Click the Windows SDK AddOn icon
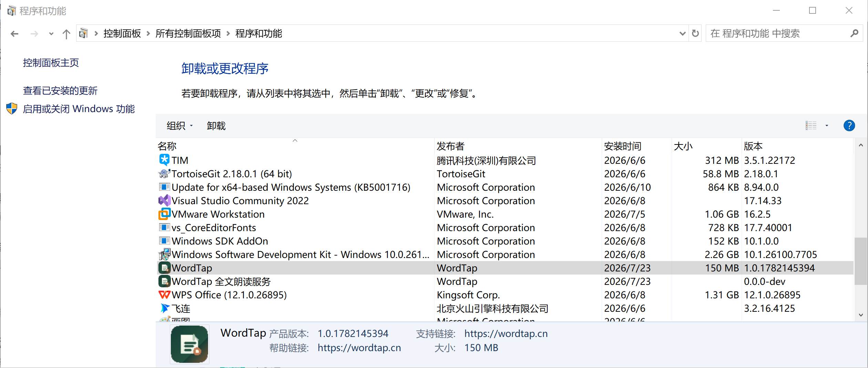This screenshot has height=368, width=868. (164, 241)
